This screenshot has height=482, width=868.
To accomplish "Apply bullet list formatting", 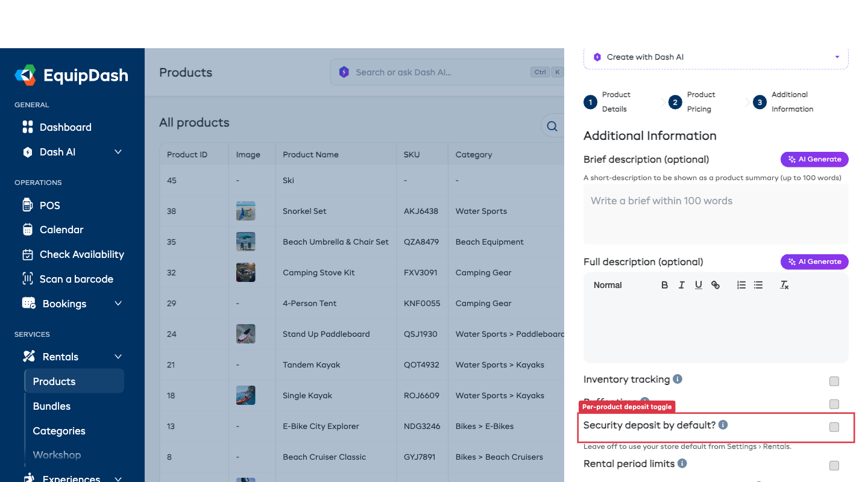I will [758, 285].
